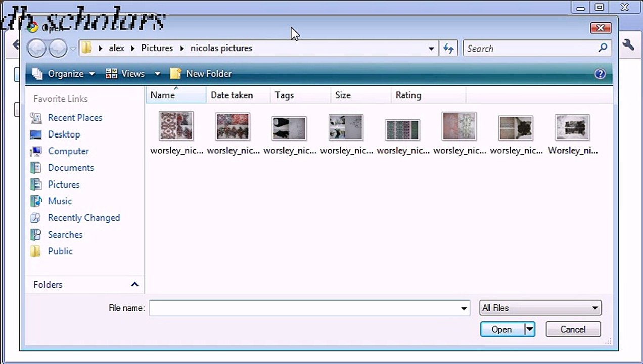
Task: Open the All Files type dropdown
Action: point(540,308)
